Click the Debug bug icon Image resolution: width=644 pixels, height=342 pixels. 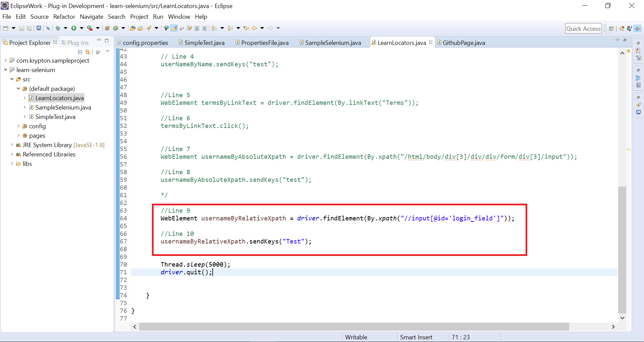[x=58, y=28]
